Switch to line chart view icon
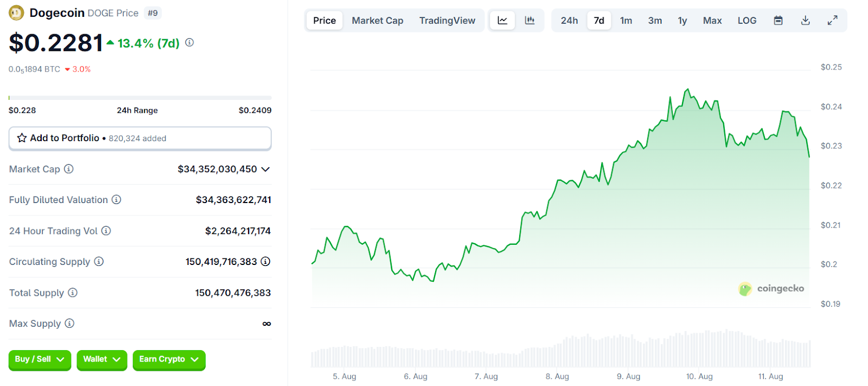This screenshot has height=386, width=868. point(502,21)
